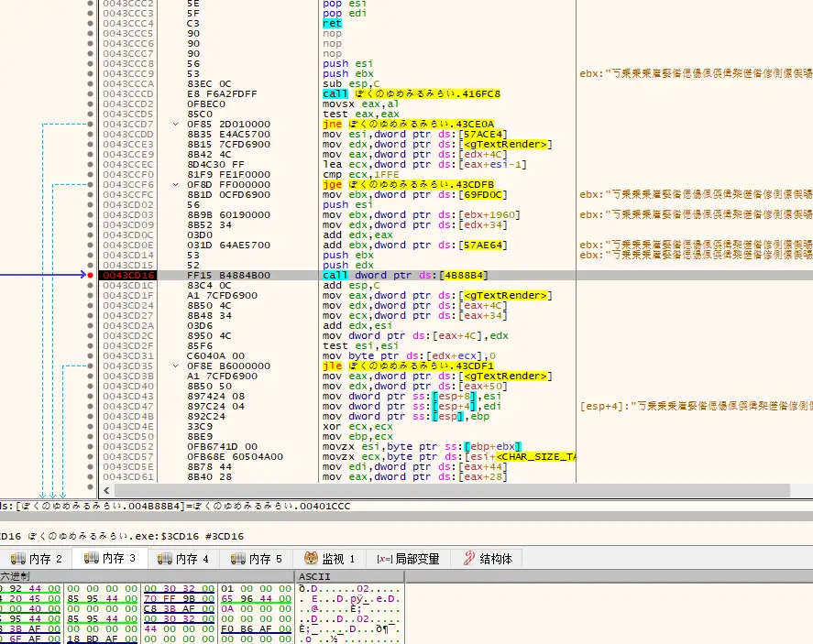
Task: Click the '.exe:$3CD16 #3CD16' status line
Action: [122, 536]
